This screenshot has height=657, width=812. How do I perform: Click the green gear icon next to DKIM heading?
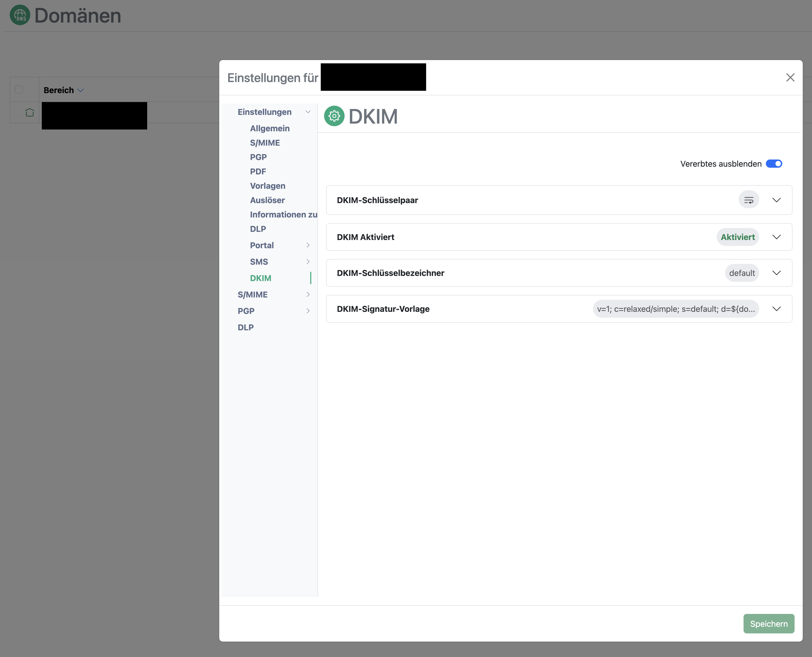pos(334,116)
